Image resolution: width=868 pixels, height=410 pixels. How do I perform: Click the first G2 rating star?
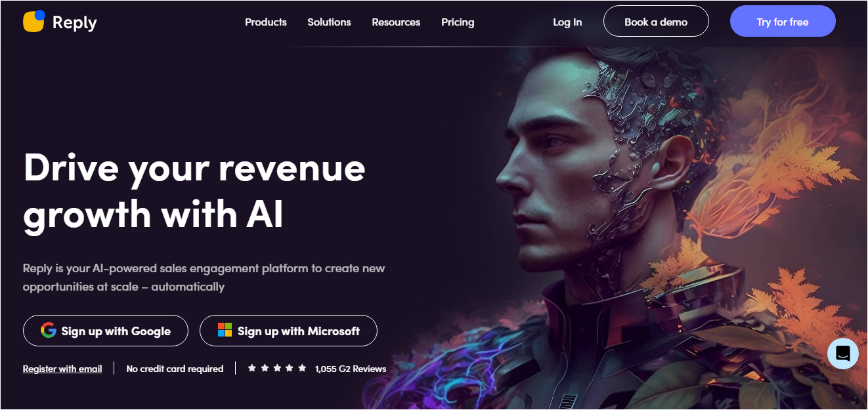click(252, 368)
